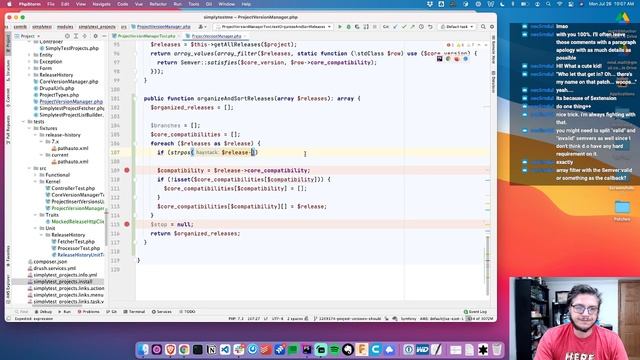Image resolution: width=640 pixels, height=360 pixels.
Task: Open Brave browser from the Dock
Action: coord(171,349)
